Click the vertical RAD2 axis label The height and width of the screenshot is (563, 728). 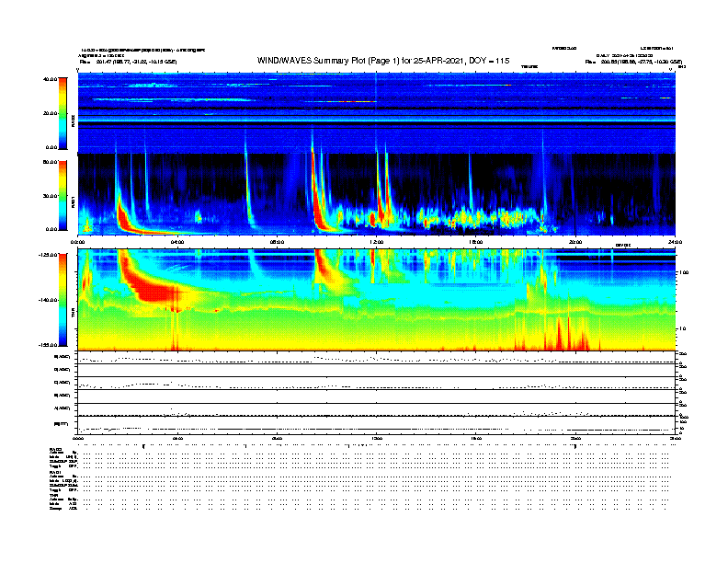click(x=73, y=121)
